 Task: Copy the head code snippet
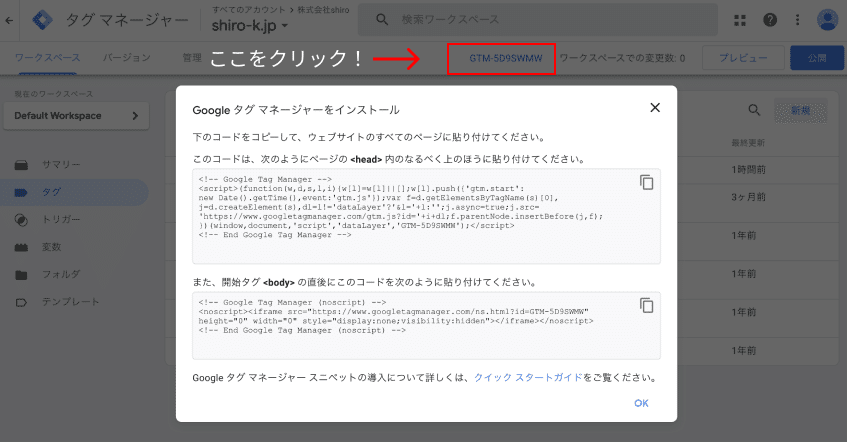point(647,182)
